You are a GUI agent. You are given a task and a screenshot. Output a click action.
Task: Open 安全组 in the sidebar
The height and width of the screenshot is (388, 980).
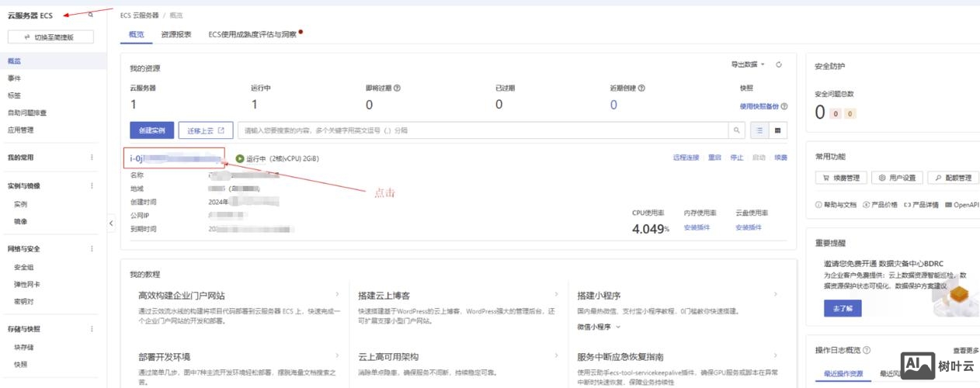[23, 267]
